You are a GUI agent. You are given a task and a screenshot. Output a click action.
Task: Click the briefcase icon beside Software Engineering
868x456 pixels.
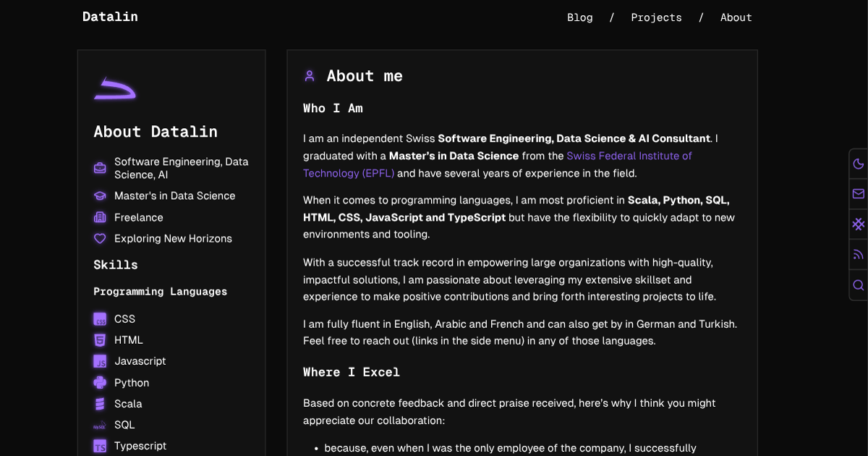point(100,168)
